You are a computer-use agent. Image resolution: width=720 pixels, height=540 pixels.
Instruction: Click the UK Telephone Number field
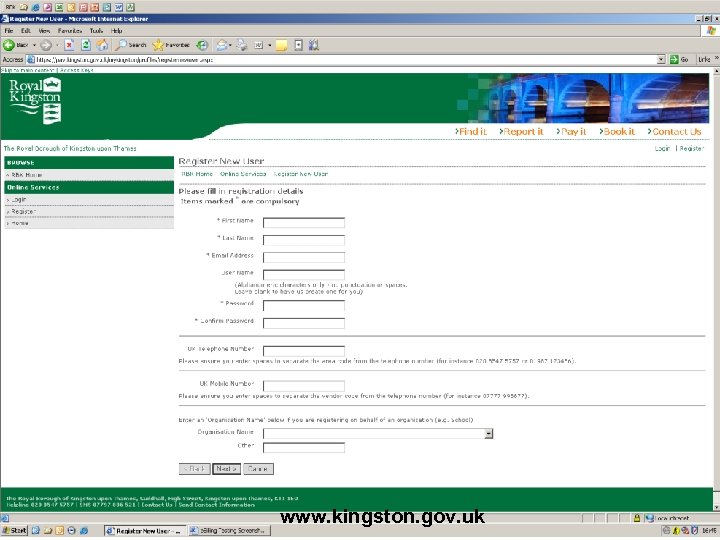pyautogui.click(x=304, y=351)
